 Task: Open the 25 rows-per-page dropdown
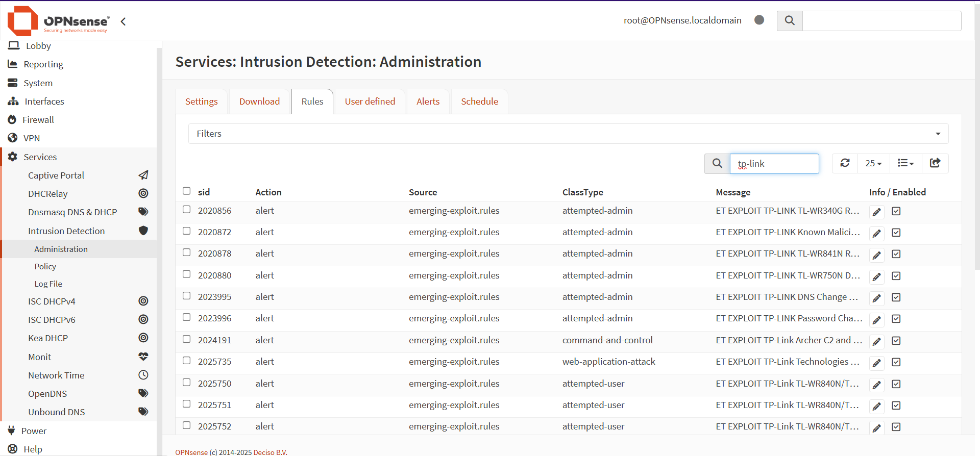(874, 163)
